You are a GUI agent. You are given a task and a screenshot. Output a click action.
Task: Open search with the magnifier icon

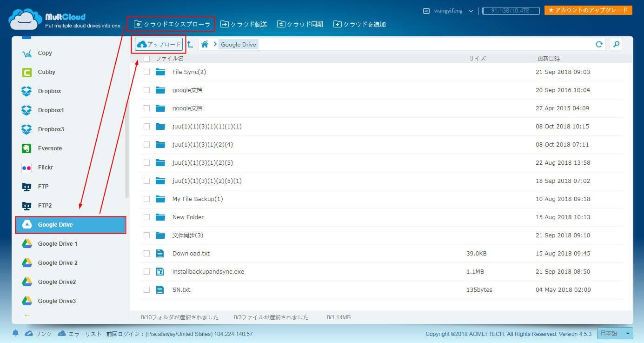click(x=616, y=44)
